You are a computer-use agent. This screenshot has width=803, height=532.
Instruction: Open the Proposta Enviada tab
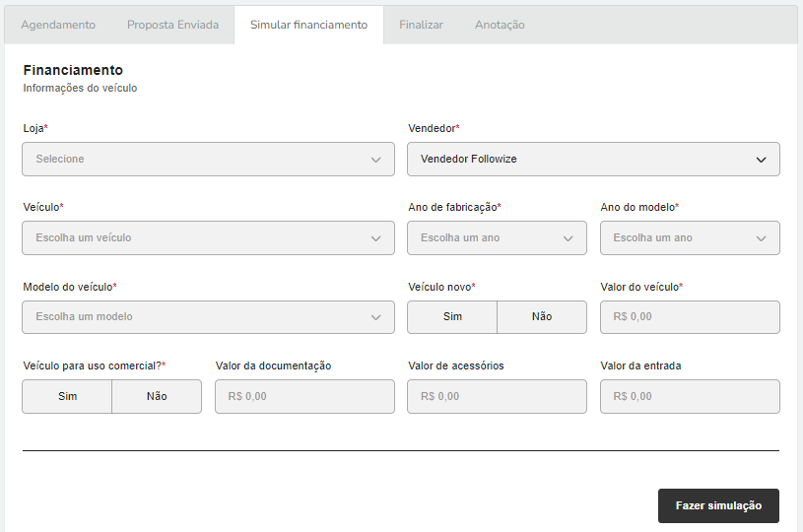tap(172, 25)
